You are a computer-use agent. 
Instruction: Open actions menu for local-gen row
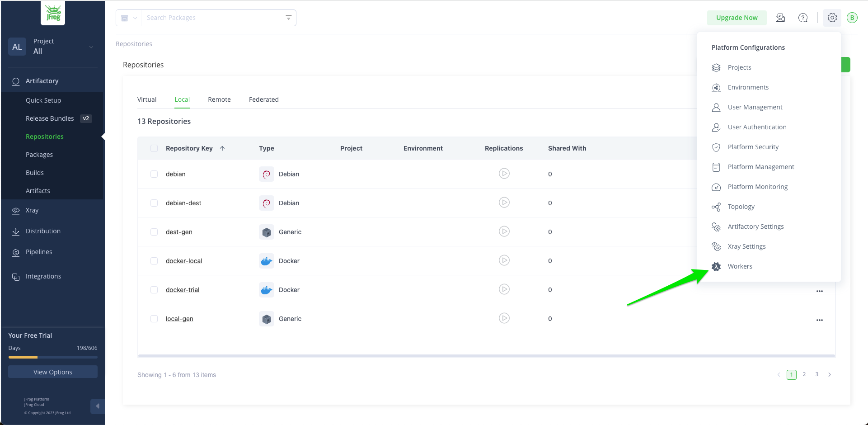pyautogui.click(x=819, y=320)
